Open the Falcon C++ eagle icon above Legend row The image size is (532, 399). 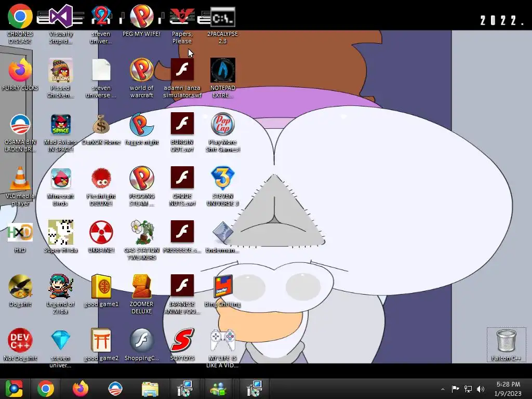pyautogui.click(x=20, y=286)
